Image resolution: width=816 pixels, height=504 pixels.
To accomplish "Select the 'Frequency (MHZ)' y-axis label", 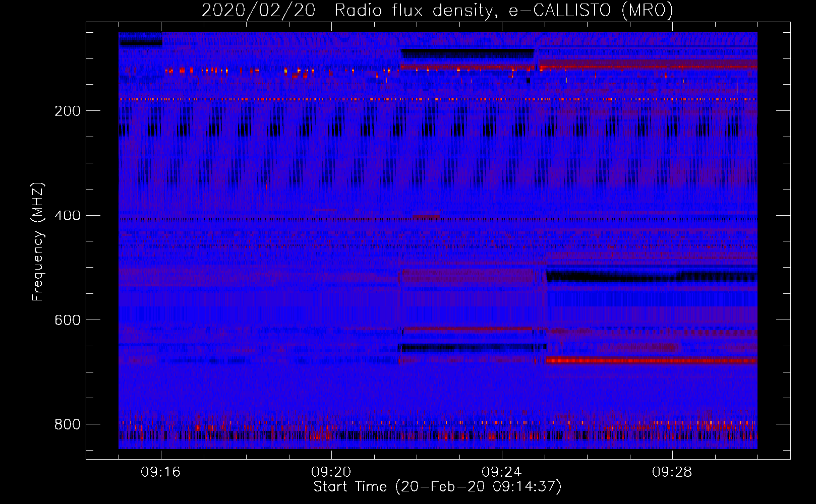I will pyautogui.click(x=38, y=242).
